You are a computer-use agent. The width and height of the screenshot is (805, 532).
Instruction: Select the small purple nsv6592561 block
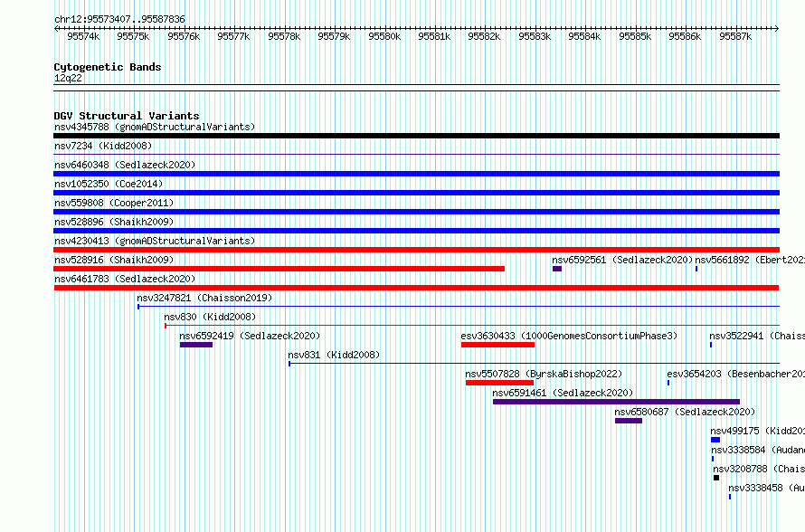coord(557,269)
